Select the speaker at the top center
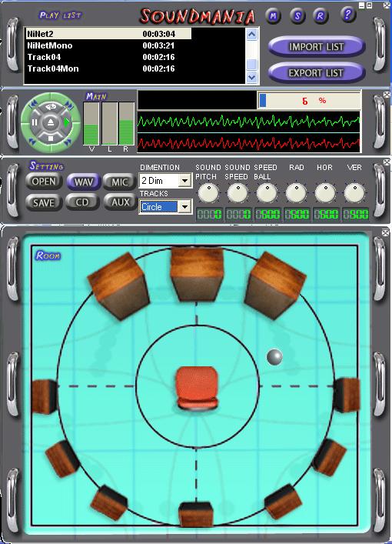 click(197, 273)
